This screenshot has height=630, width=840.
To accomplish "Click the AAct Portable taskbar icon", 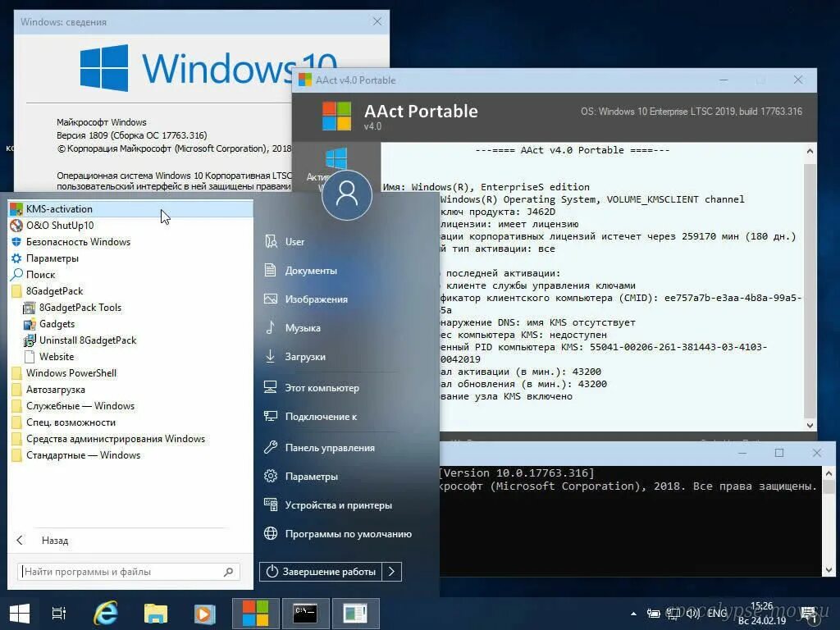I will (x=255, y=613).
